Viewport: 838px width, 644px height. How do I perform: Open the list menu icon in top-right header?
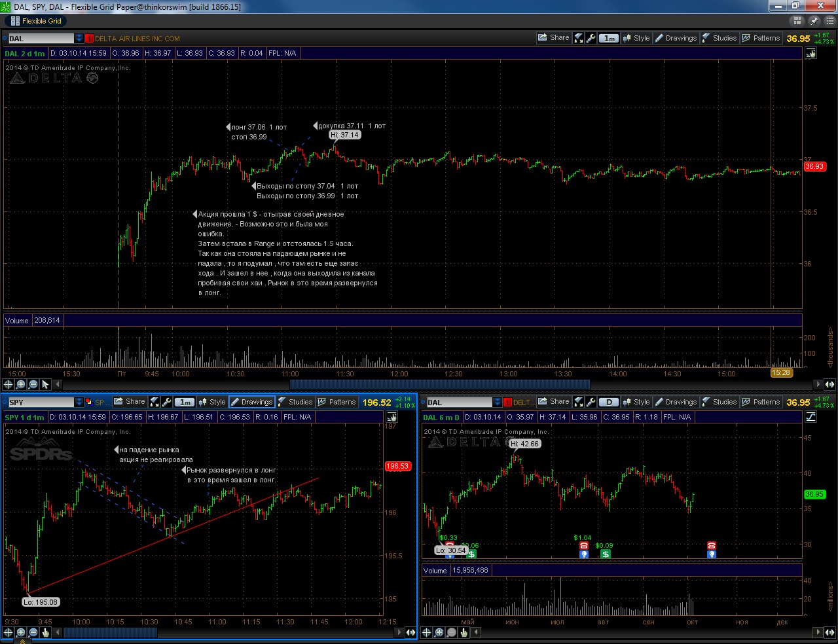[x=829, y=21]
